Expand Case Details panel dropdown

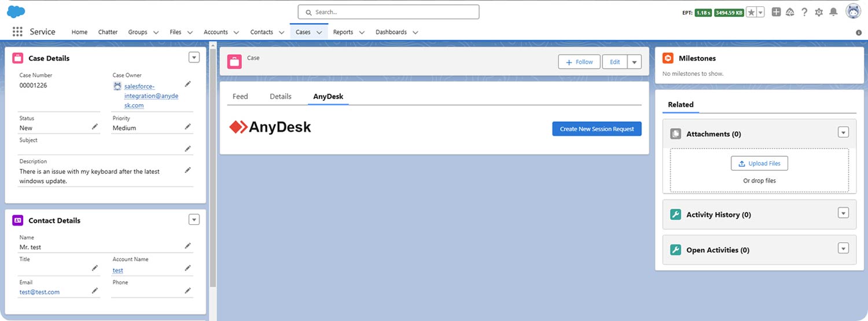[194, 57]
